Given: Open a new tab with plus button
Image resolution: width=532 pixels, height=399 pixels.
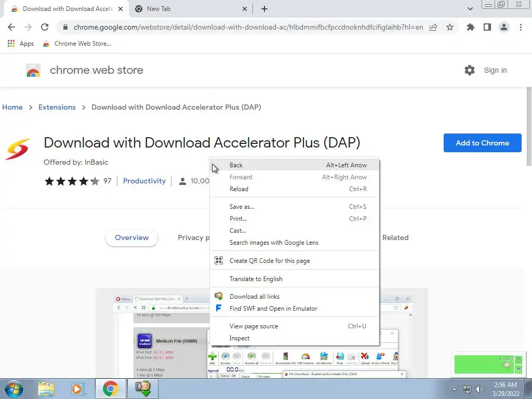Looking at the screenshot, I should 264,9.
